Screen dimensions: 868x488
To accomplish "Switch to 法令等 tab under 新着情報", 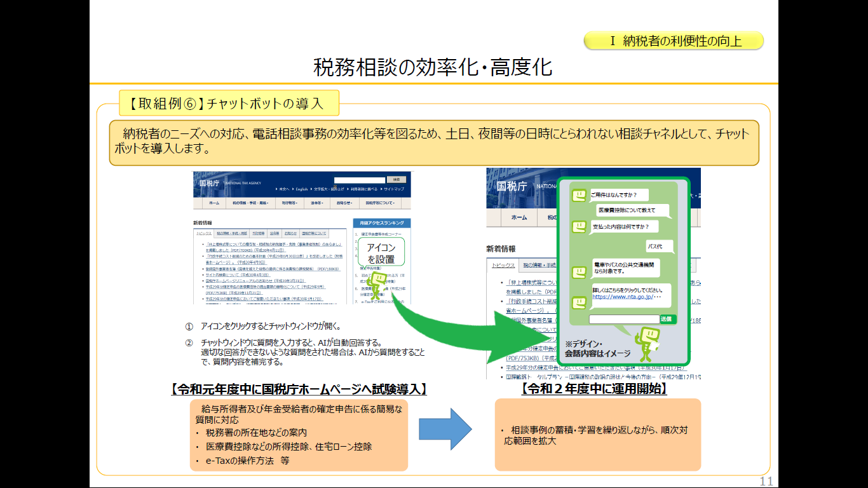I will click(275, 233).
